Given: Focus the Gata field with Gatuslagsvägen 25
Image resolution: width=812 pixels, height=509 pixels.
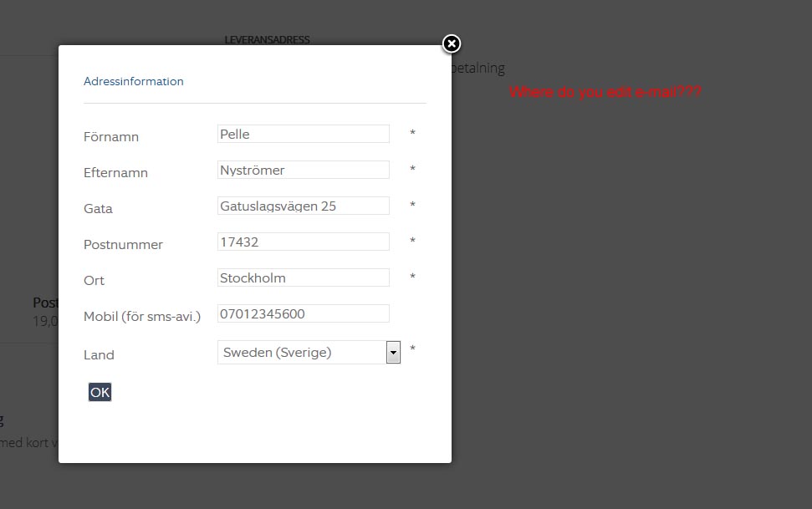Looking at the screenshot, I should click(x=304, y=206).
